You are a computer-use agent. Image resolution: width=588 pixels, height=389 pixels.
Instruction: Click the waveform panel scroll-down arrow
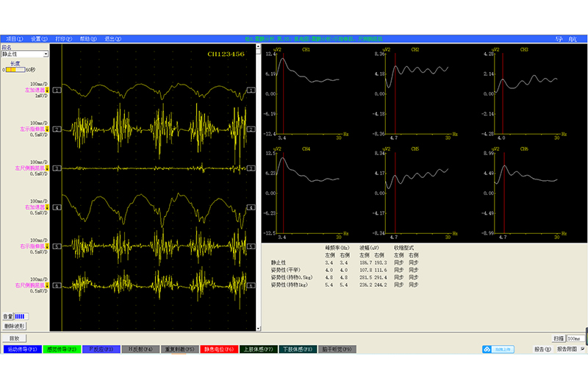coord(259,328)
